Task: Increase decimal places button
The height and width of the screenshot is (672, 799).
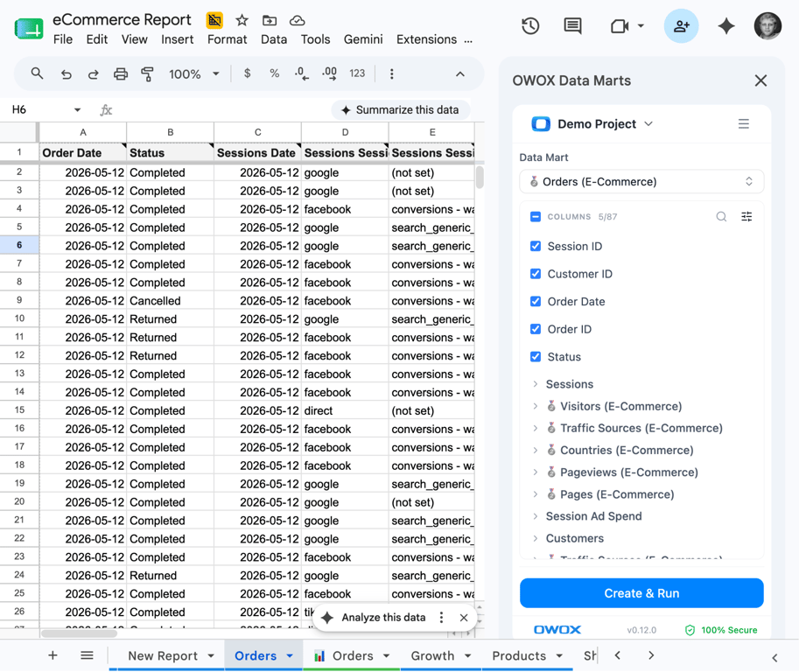Action: [329, 73]
